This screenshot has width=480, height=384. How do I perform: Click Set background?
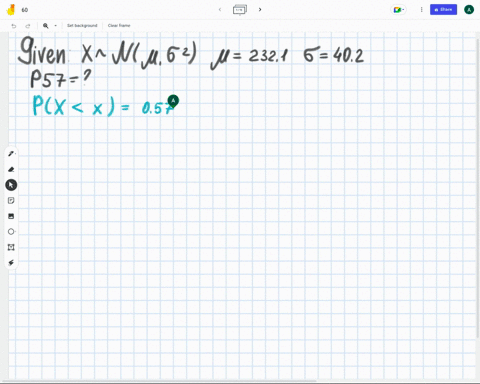tap(82, 26)
